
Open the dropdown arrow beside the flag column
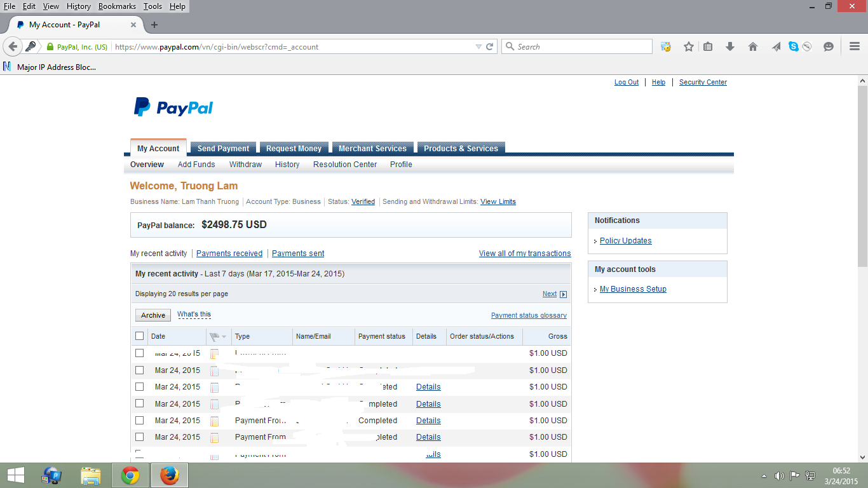coord(224,337)
